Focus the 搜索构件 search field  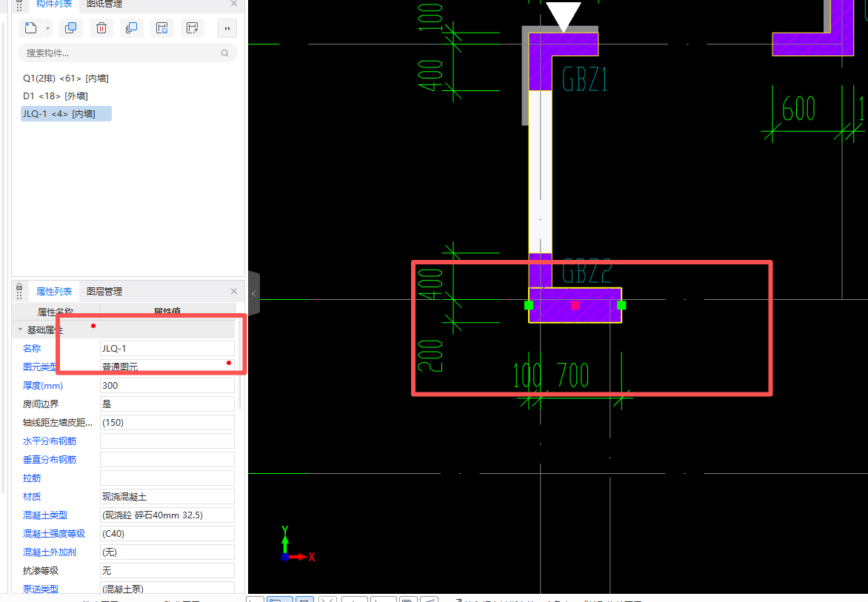coord(127,53)
